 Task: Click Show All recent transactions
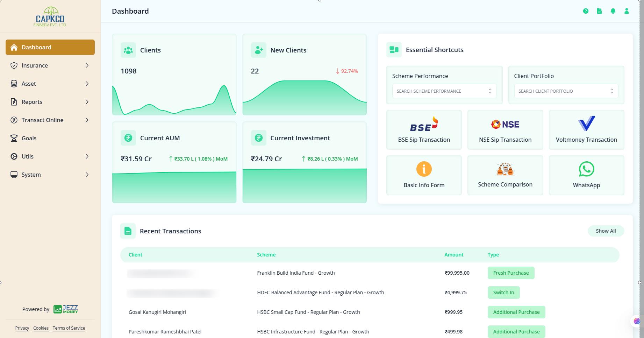pyautogui.click(x=606, y=231)
